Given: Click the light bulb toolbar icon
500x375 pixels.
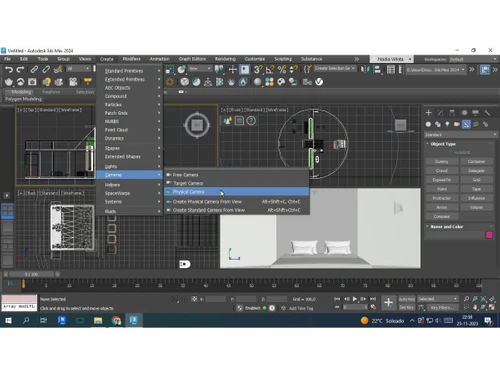Looking at the screenshot, I should pyautogui.click(x=47, y=82).
